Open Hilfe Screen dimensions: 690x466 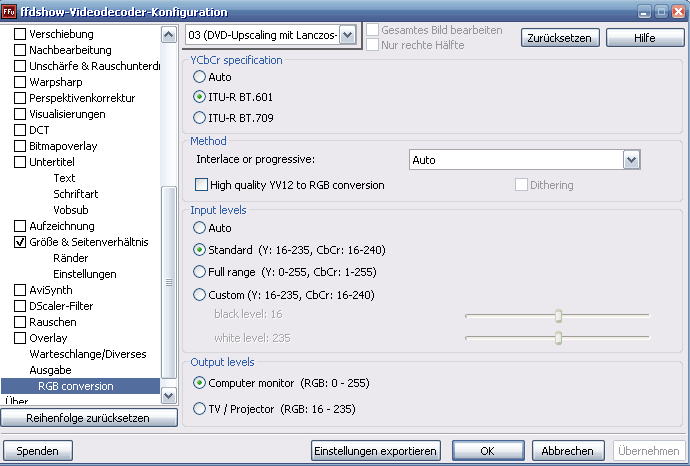coord(645,38)
